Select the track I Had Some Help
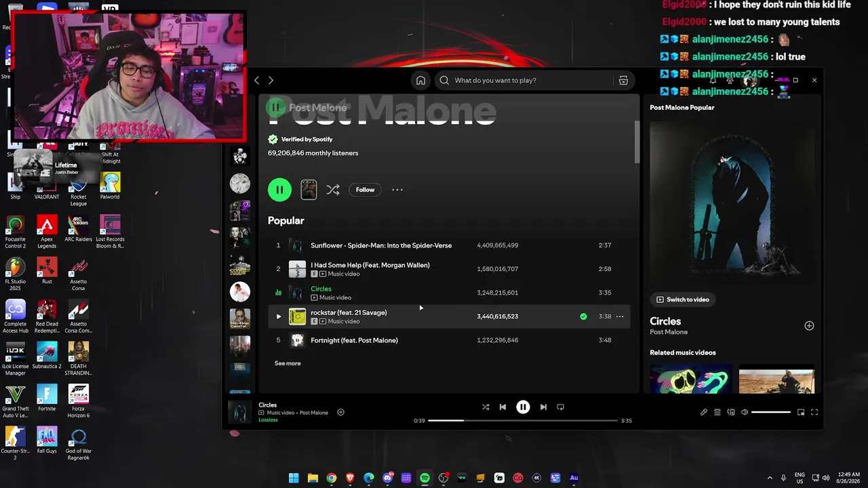Screen dimensions: 868x488 [x=370, y=265]
